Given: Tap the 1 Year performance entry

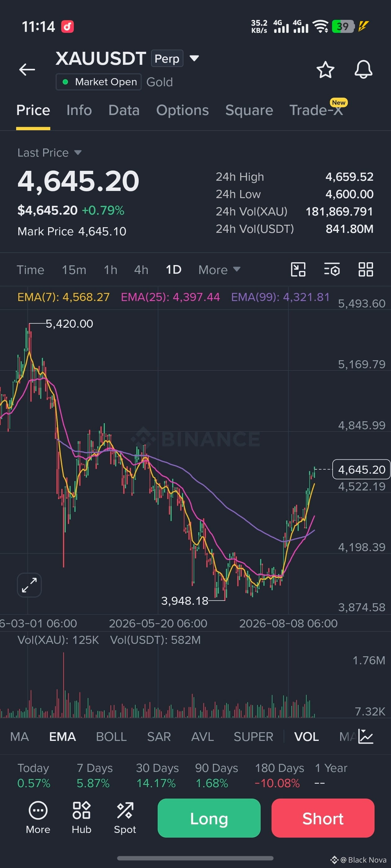Looking at the screenshot, I should tap(331, 775).
